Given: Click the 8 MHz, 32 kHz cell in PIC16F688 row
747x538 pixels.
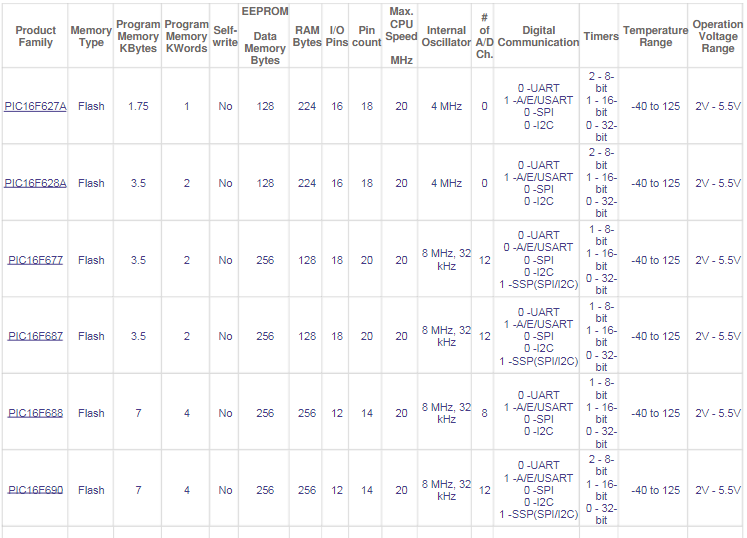Looking at the screenshot, I should point(446,413).
